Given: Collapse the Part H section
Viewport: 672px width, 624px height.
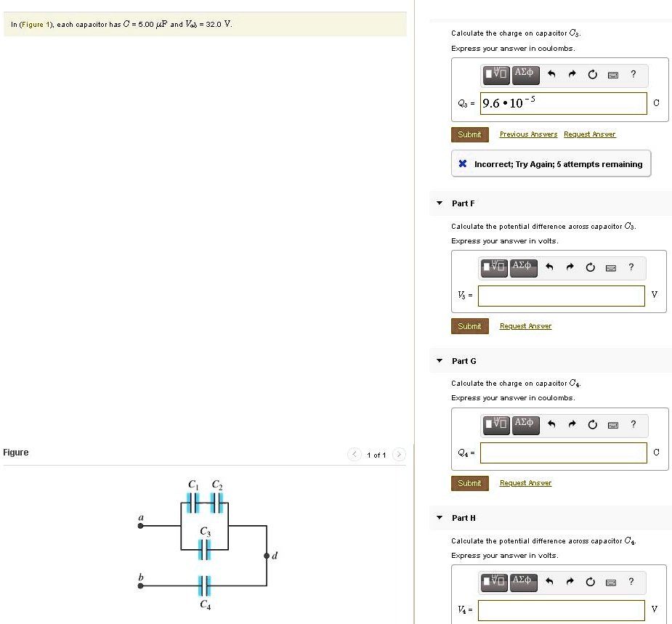Looking at the screenshot, I should pos(439,518).
